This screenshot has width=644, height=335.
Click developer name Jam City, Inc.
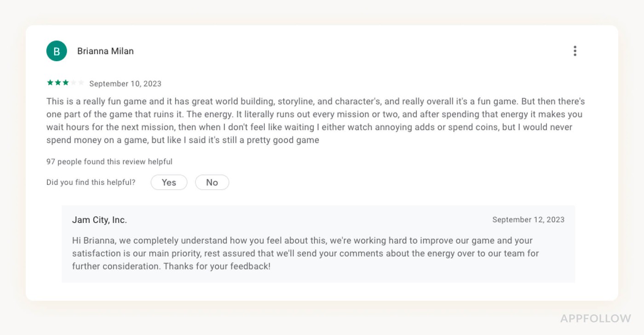click(x=99, y=220)
